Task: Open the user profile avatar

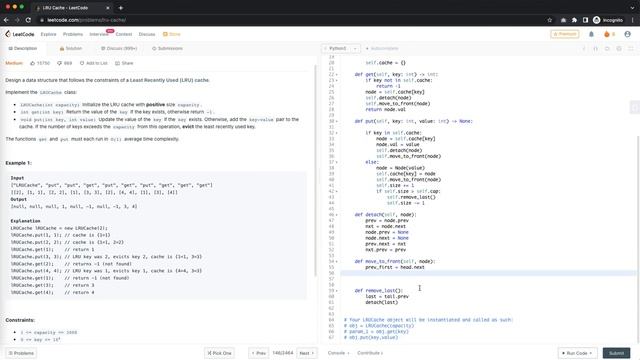Action: (627, 34)
